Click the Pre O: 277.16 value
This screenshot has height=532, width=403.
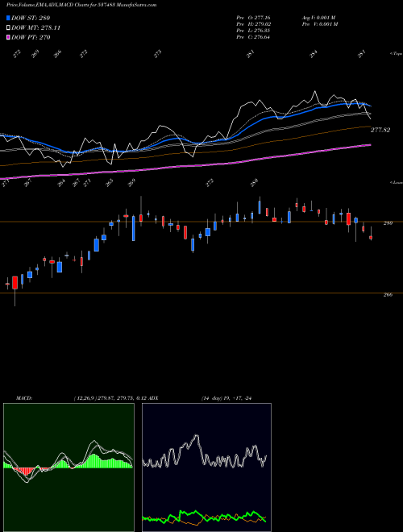[253, 17]
